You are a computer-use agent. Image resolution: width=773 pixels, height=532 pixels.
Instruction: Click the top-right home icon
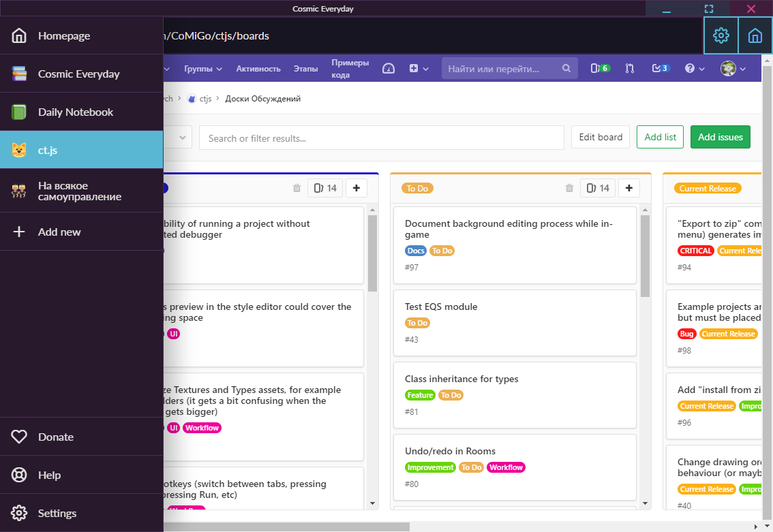[755, 35]
